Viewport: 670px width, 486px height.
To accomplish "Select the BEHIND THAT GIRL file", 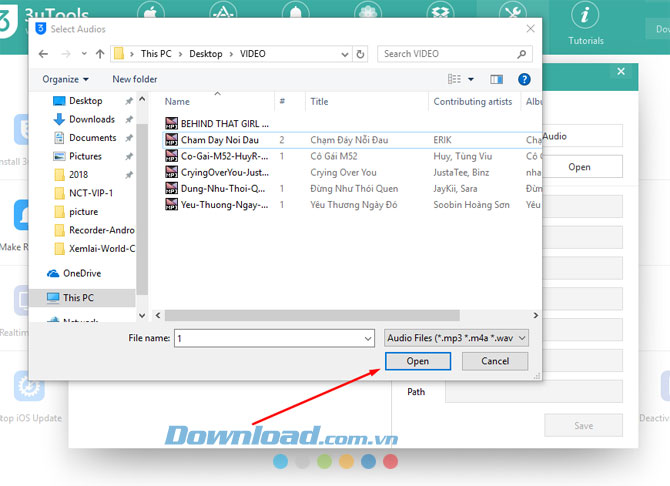I will click(225, 124).
